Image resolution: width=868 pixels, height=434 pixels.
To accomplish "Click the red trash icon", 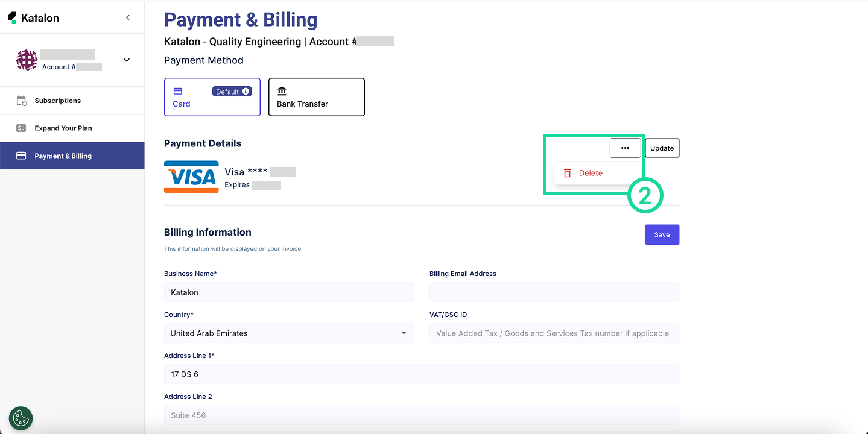I will [x=567, y=173].
